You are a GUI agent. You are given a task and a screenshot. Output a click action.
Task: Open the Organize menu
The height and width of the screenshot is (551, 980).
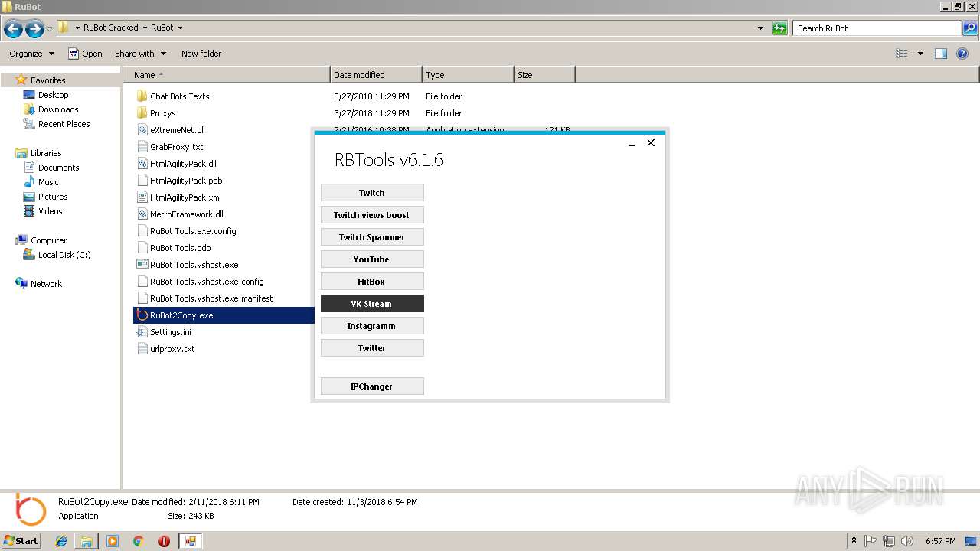[32, 54]
